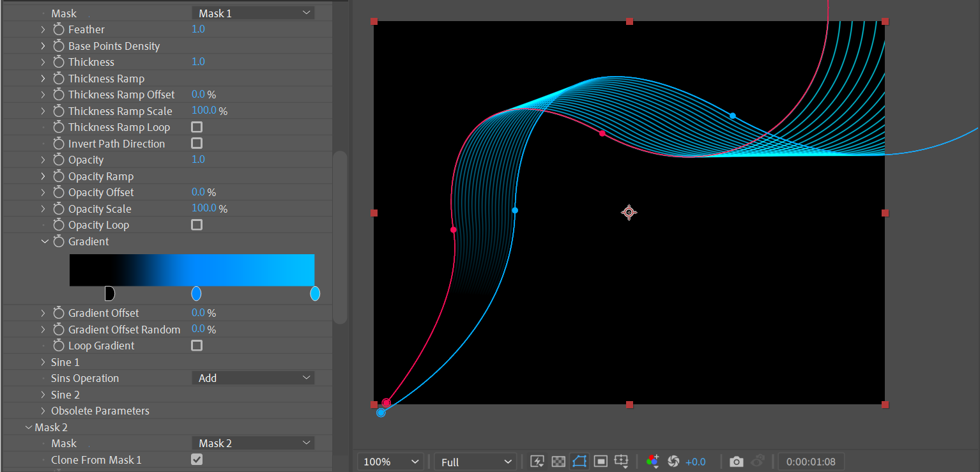Click the reset exposure aperture icon
Viewport: 980px width, 472px height.
tap(673, 461)
